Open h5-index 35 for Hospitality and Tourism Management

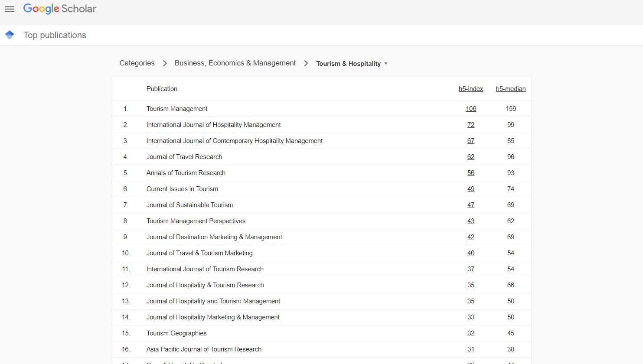pyautogui.click(x=471, y=301)
